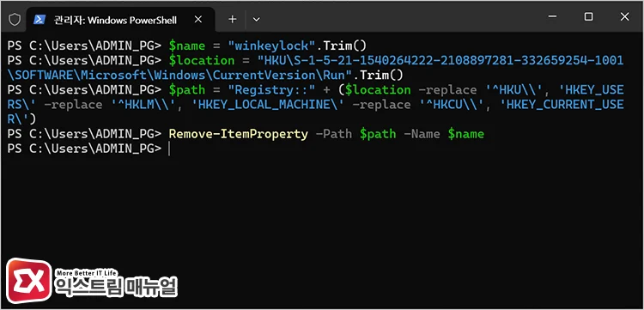Viewport: 644px width, 310px height.
Task: Minimize the terminal window
Action: [x=553, y=17]
